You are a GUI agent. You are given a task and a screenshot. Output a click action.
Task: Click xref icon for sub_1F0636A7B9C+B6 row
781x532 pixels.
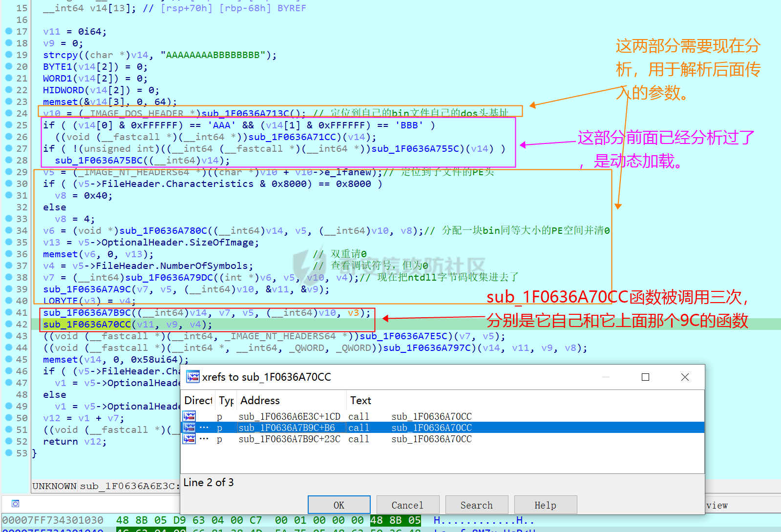[x=189, y=428]
